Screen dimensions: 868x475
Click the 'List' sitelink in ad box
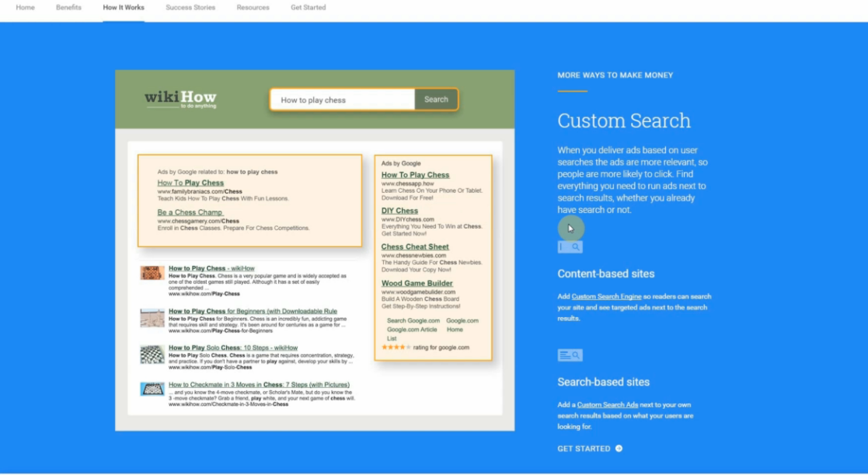point(392,338)
